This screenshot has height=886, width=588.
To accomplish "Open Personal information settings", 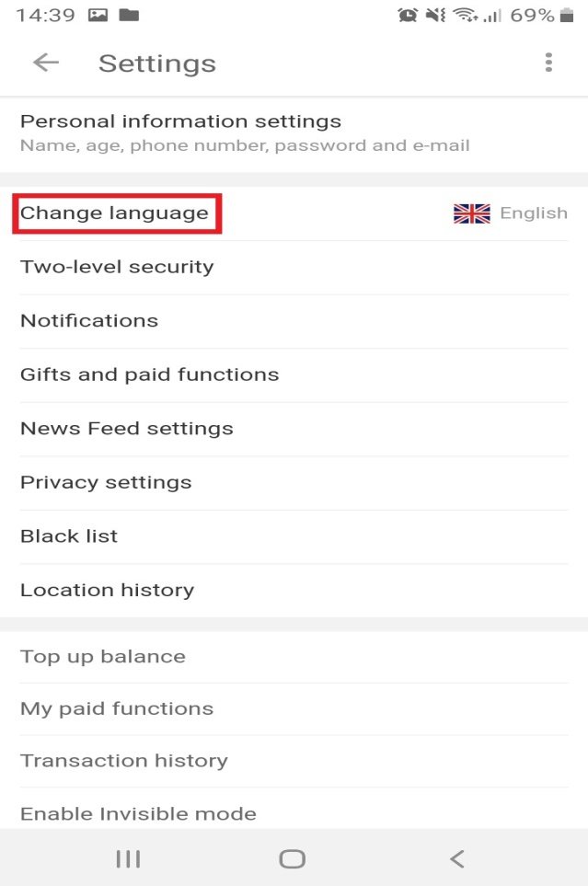I will click(x=294, y=133).
